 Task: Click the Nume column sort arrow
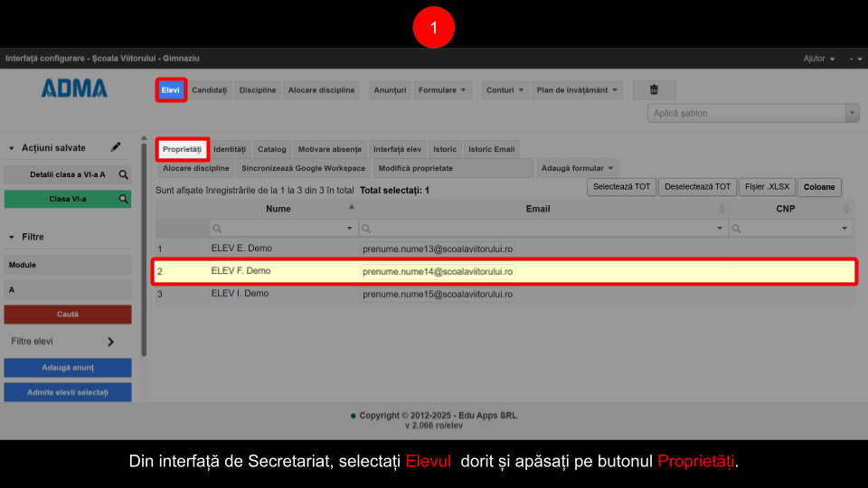tap(351, 207)
